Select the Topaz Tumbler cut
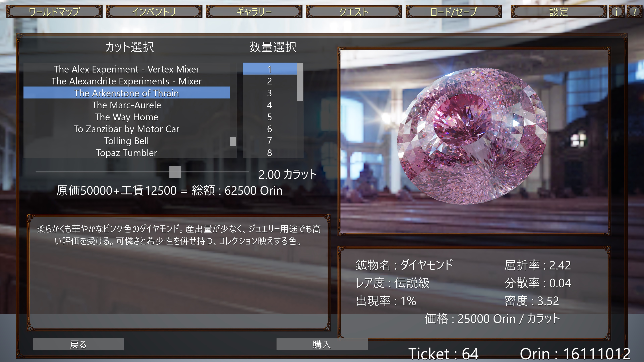Screen dimensions: 644x362 tap(126, 153)
